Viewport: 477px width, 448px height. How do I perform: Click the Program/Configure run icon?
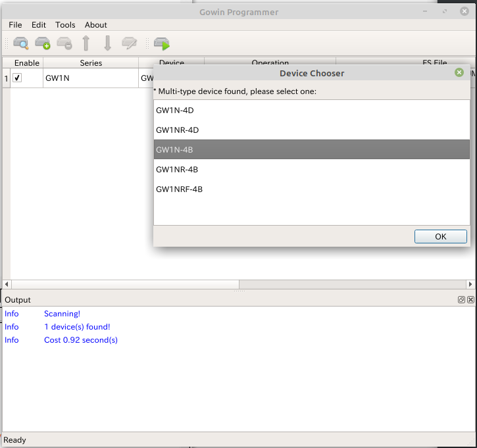pyautogui.click(x=162, y=44)
